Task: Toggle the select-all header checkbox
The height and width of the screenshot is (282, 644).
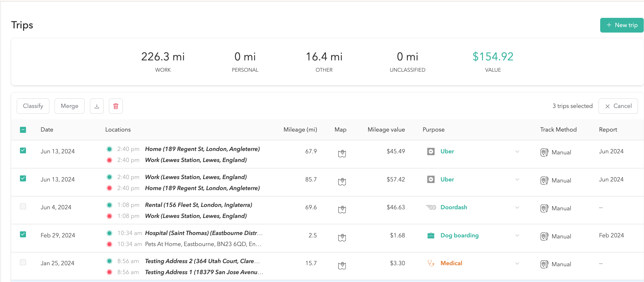Action: [x=23, y=130]
